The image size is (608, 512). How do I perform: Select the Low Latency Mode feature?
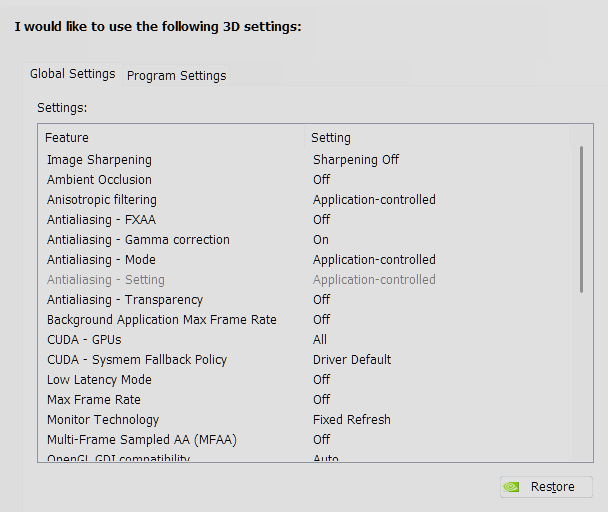tap(99, 380)
